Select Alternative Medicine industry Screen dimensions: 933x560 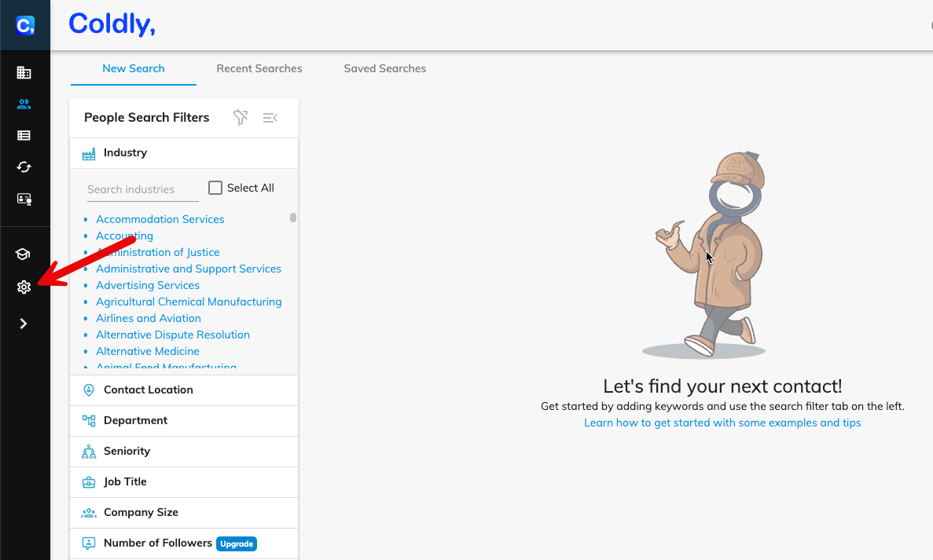pos(148,351)
